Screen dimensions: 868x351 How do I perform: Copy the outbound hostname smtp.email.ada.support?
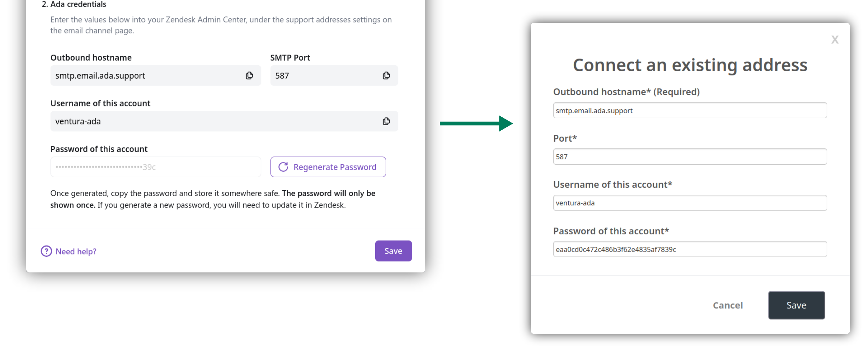(249, 75)
